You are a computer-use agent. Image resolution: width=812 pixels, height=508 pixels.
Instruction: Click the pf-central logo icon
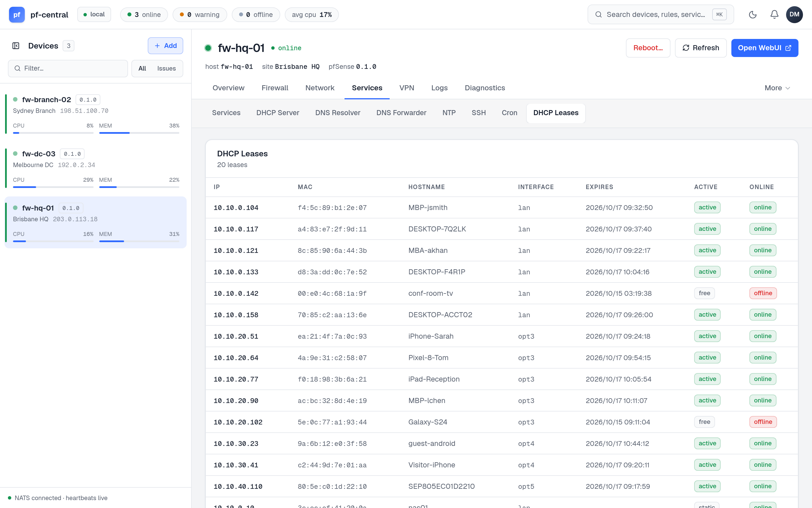point(17,14)
